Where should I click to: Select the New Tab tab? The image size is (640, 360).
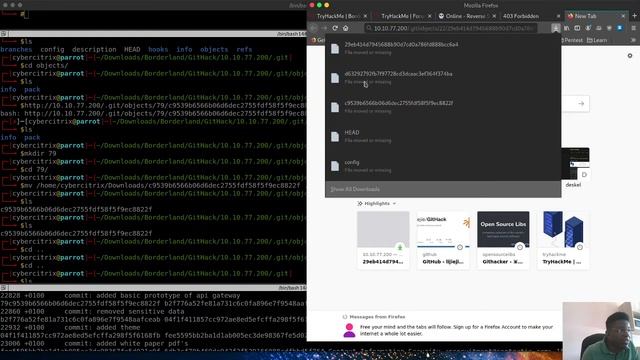(597, 16)
